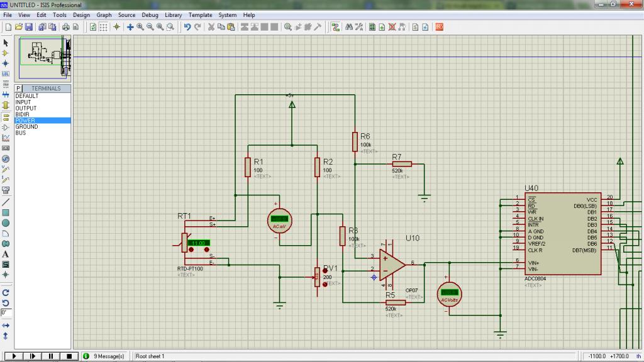The width and height of the screenshot is (644, 362).
Task: Toggle the grid display button
Action: tap(104, 27)
